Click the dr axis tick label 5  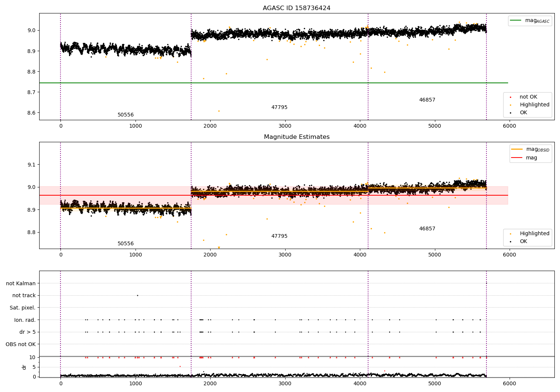tap(34, 367)
